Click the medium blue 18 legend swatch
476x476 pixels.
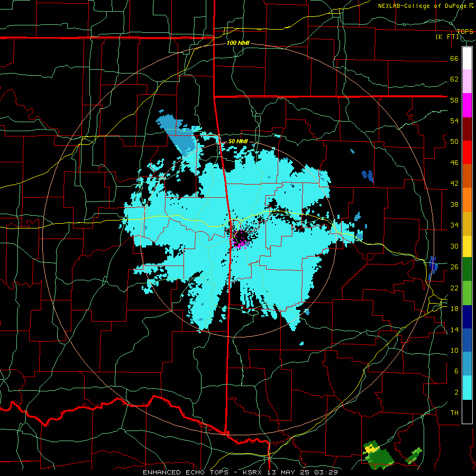(x=467, y=340)
